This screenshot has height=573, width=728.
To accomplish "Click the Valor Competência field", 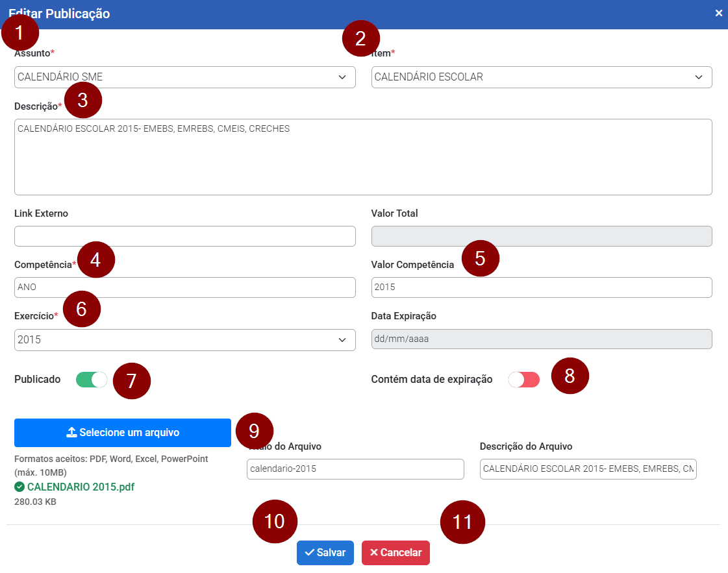I will (x=542, y=287).
